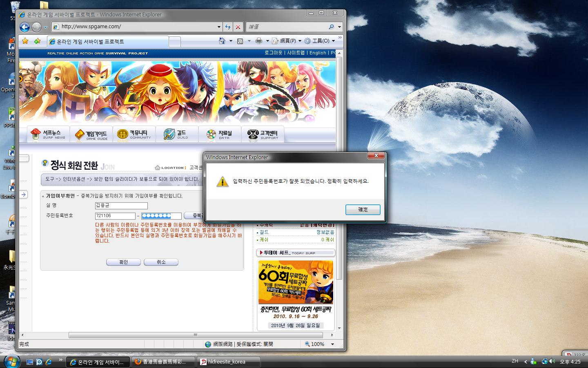588x368 pixels.
Task: Click the Add to Favorites icon
Action: click(x=38, y=41)
